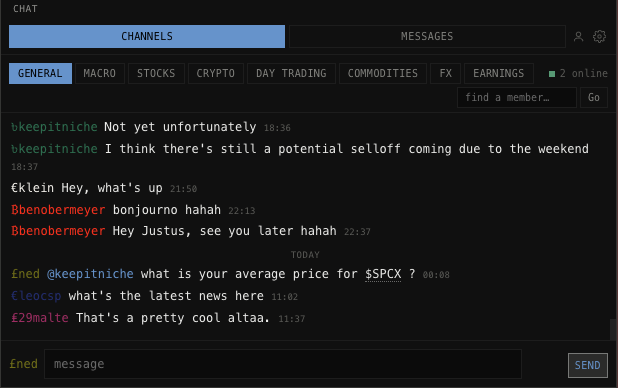This screenshot has width=618, height=388.
Task: Switch to the Channels tab
Action: point(147,36)
